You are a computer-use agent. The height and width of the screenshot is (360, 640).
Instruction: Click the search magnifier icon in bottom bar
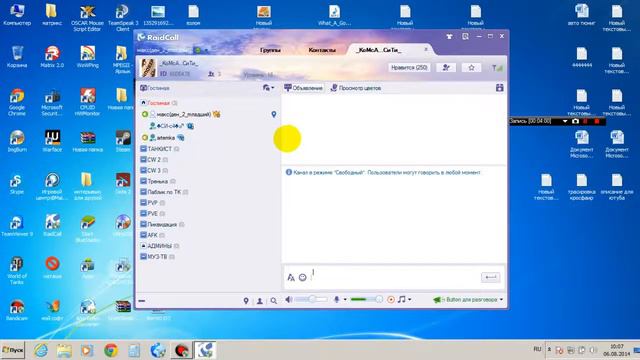tap(273, 301)
